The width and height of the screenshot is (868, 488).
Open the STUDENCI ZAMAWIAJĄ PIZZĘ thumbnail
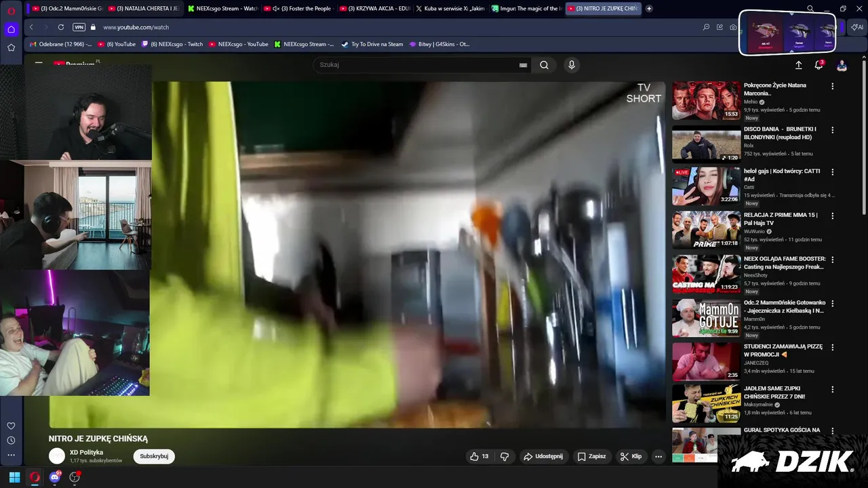click(706, 362)
